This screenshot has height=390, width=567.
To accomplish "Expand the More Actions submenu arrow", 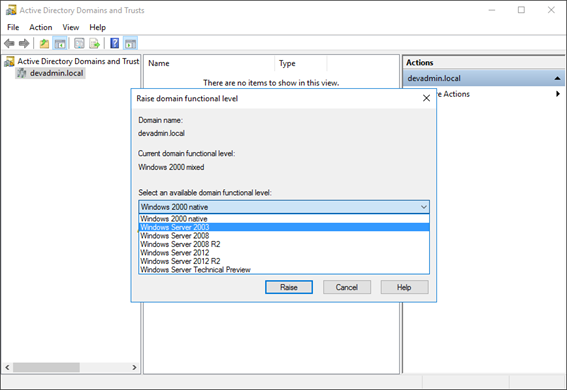I will 558,94.
